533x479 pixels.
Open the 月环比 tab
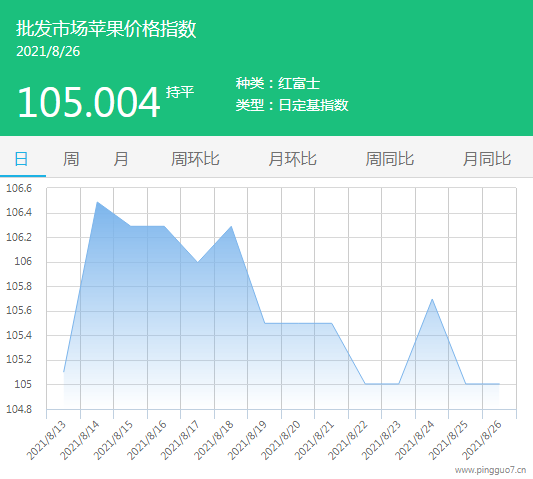[292, 159]
